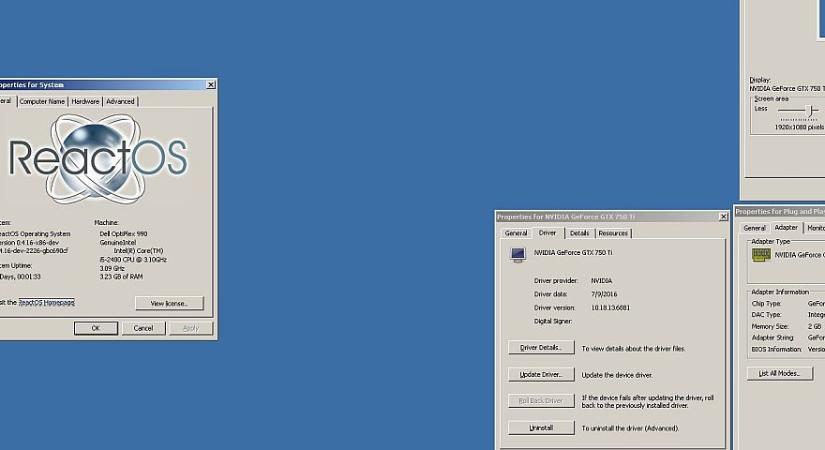Click the driver date 7/9/2016 value
Screen dimensions: 825x450
point(603,294)
